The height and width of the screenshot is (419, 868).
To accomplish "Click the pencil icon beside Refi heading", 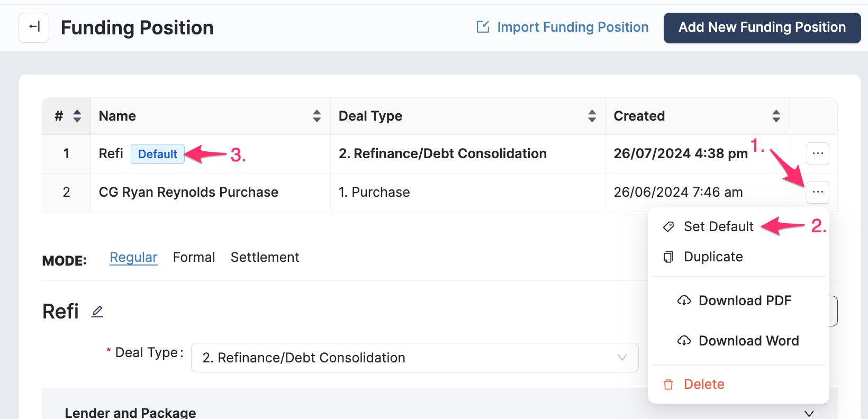I will 97,312.
